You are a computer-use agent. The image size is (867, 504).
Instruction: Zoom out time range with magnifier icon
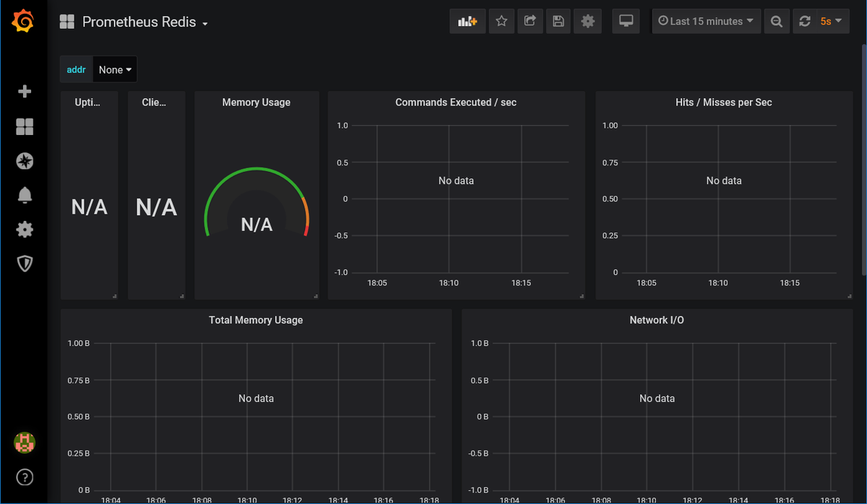pos(776,22)
